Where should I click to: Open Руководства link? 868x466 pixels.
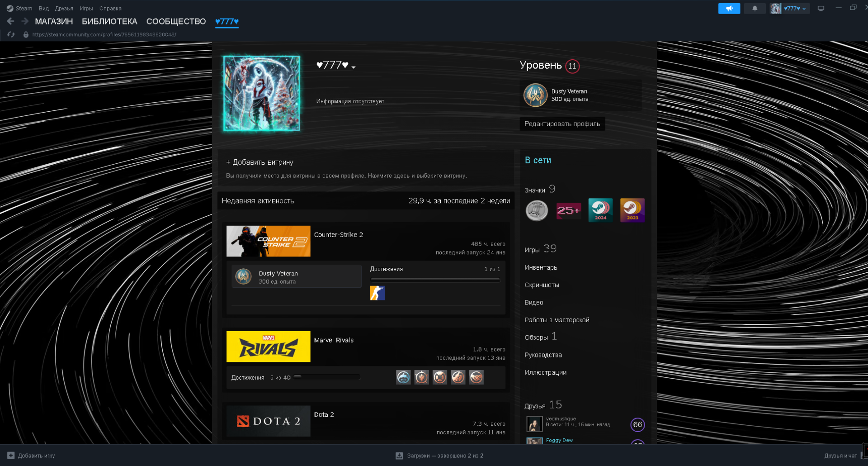point(543,355)
